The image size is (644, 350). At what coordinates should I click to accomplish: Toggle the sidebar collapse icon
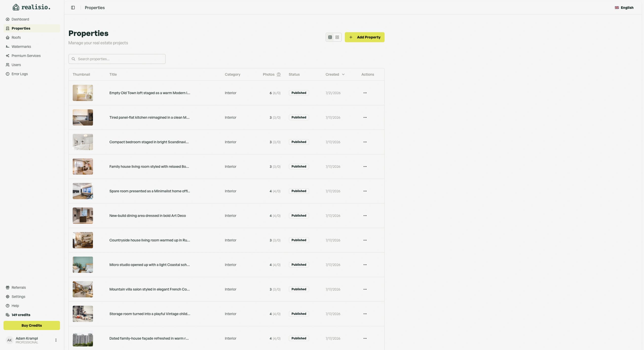click(x=73, y=8)
